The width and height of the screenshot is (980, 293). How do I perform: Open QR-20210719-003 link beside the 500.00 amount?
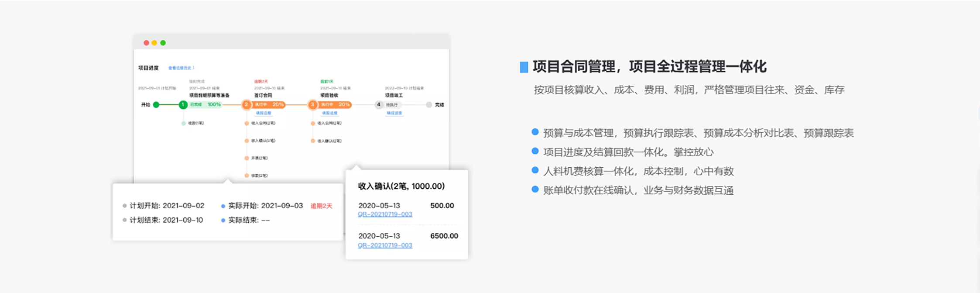[385, 214]
